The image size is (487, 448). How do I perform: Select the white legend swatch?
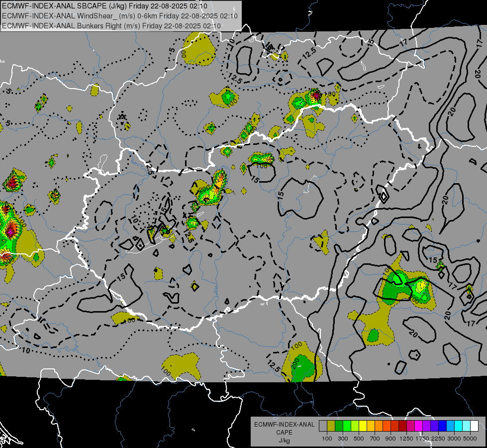(x=474, y=426)
